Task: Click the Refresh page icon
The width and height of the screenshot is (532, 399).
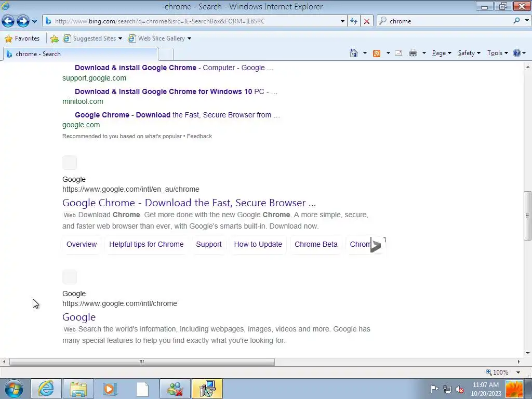Action: pyautogui.click(x=354, y=21)
